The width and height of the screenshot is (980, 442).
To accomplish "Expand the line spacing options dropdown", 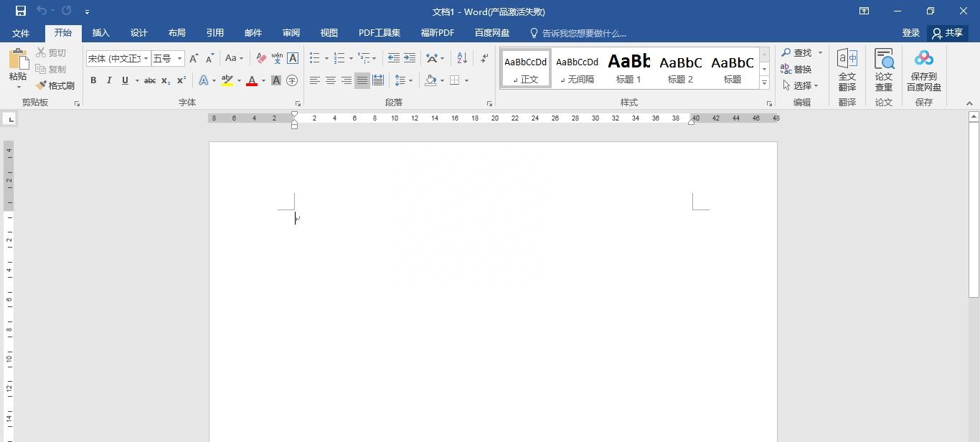I will (410, 80).
